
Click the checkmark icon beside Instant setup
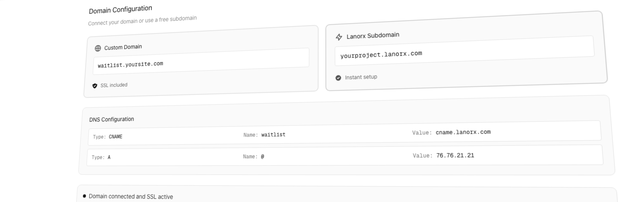point(338,78)
